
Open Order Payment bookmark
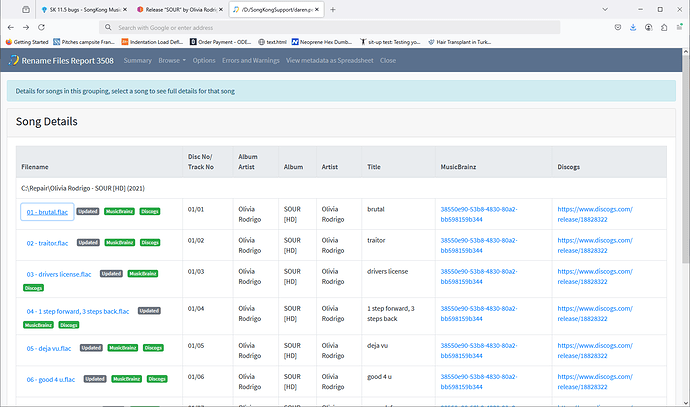click(x=220, y=42)
